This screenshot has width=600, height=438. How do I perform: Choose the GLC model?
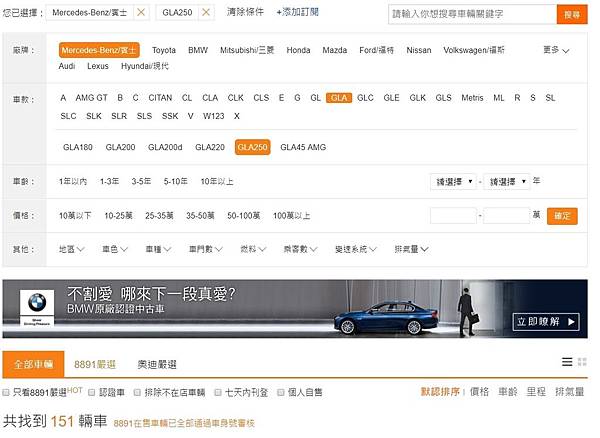point(365,98)
